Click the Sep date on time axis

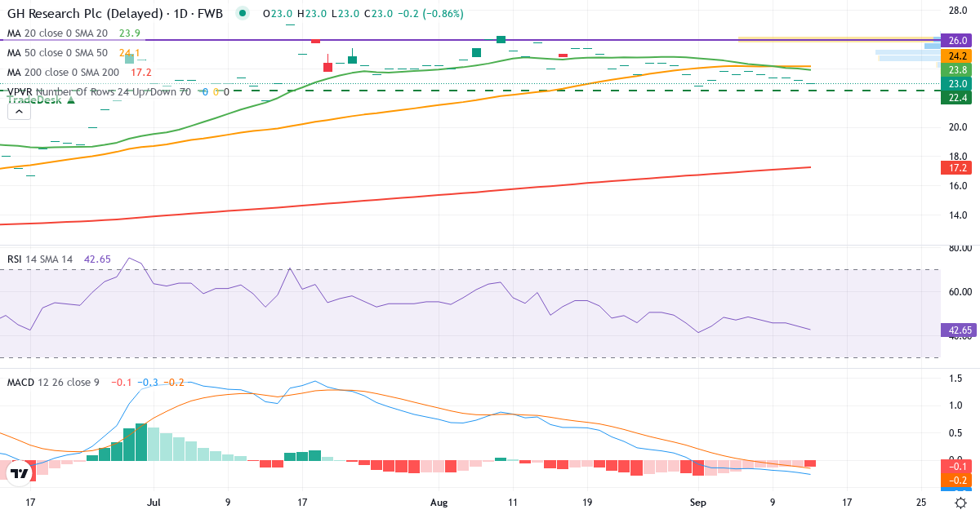coord(697,503)
